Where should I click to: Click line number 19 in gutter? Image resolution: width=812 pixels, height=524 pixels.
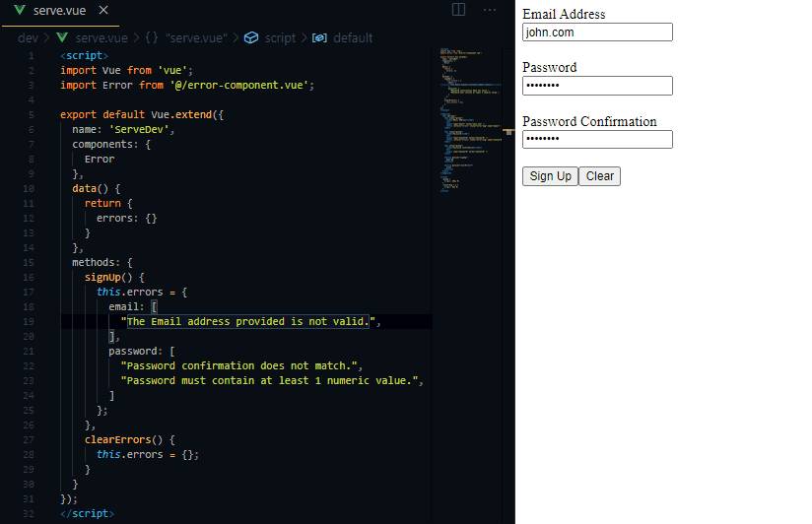29,321
